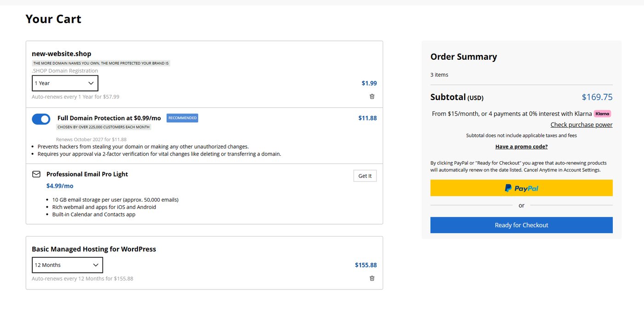644x316 pixels.
Task: Click Get It for Professional Email
Action: pyautogui.click(x=365, y=176)
